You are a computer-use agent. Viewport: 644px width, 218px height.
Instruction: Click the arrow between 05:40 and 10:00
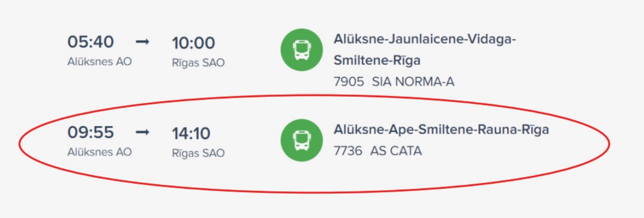click(142, 42)
